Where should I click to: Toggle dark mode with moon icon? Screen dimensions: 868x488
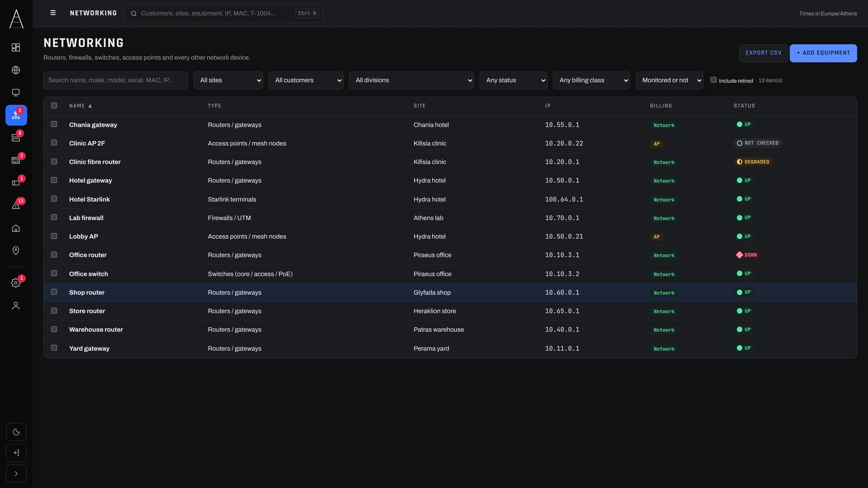coord(16,432)
